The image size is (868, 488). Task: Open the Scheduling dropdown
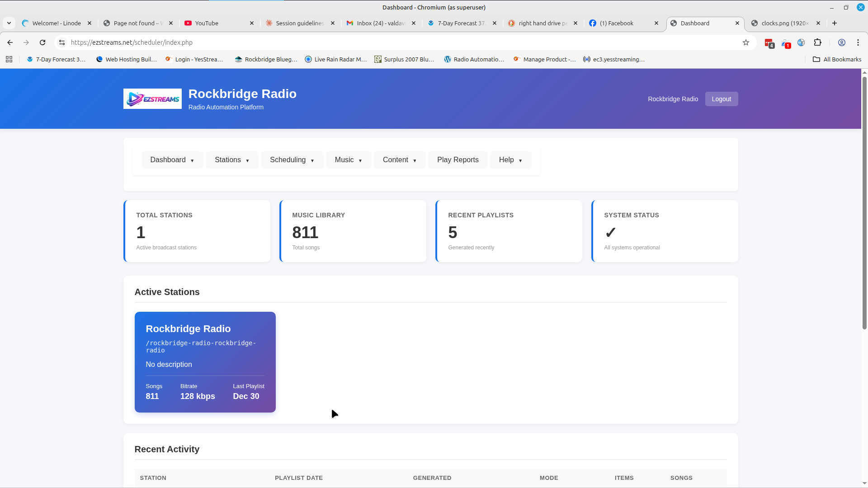tap(292, 160)
